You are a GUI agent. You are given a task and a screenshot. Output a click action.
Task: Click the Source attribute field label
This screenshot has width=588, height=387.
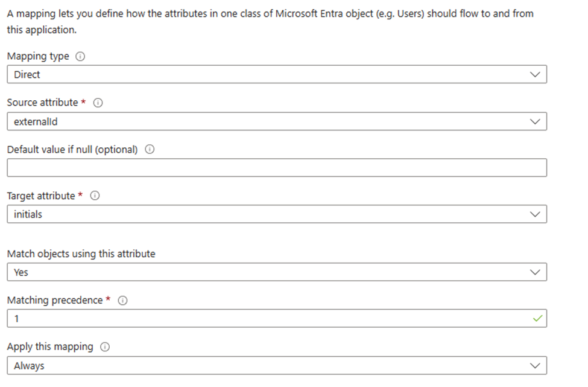(42, 103)
